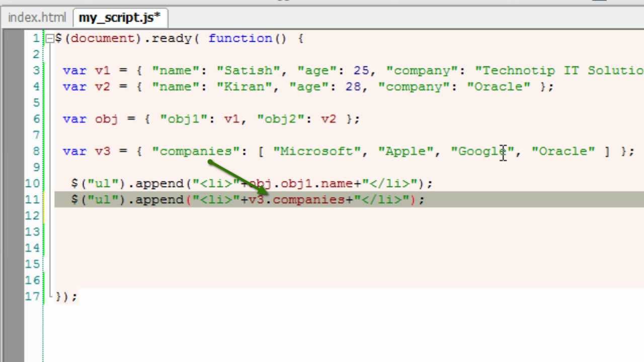644x362 pixels.
Task: Click variable name obj on line 6
Action: click(x=107, y=119)
